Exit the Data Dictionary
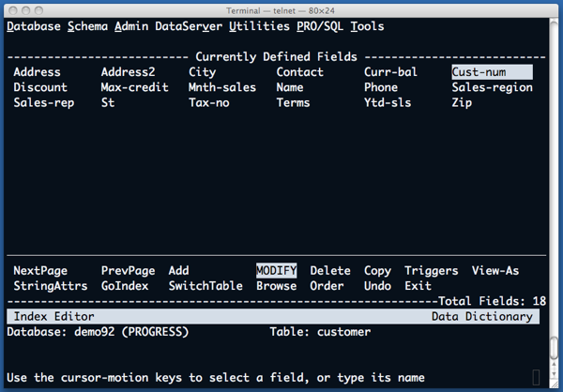 pyautogui.click(x=418, y=286)
